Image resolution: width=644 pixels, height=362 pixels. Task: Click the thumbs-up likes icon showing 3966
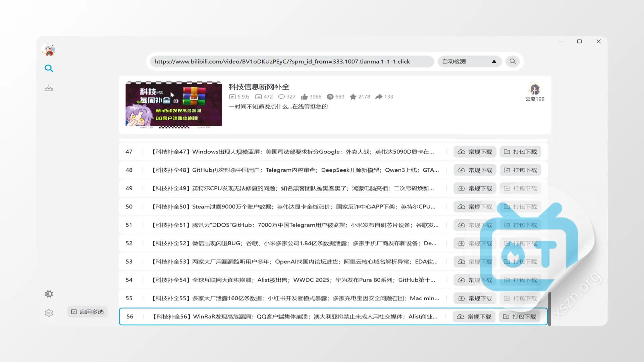click(x=304, y=97)
